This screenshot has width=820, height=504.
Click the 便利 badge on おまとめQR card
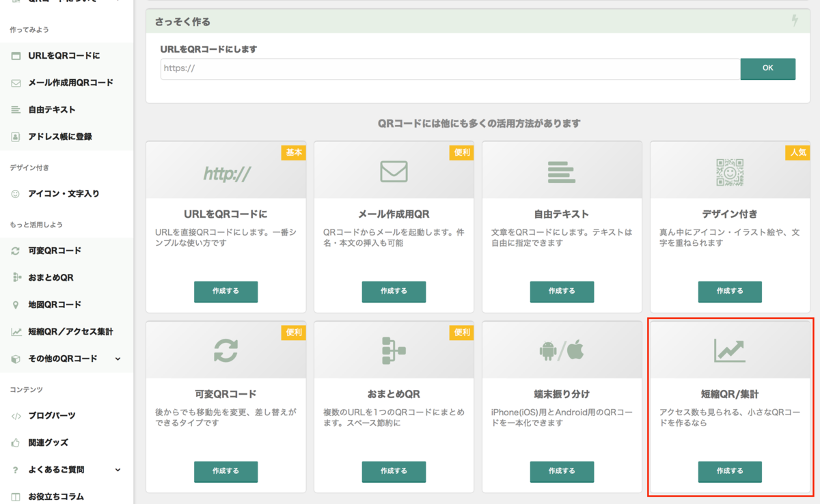point(462,333)
